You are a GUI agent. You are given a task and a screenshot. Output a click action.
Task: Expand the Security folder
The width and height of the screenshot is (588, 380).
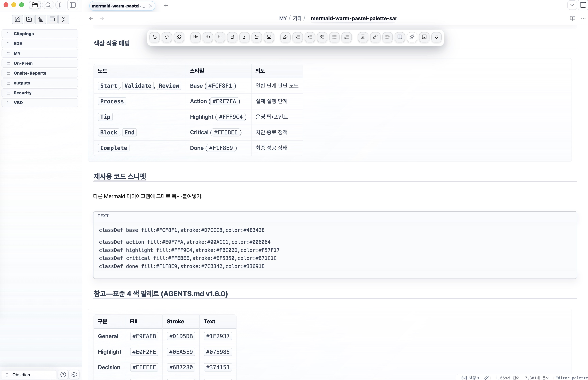pyautogui.click(x=40, y=93)
